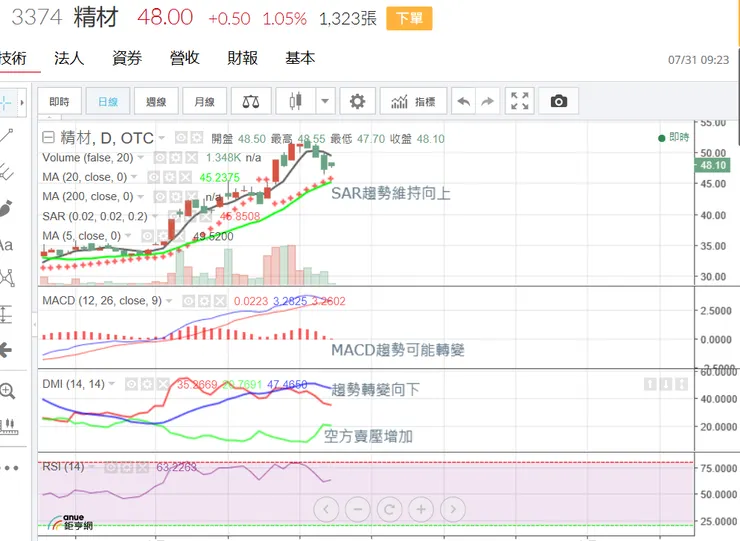Hide the MACD indicator
The height and width of the screenshot is (541, 740).
[x=188, y=301]
